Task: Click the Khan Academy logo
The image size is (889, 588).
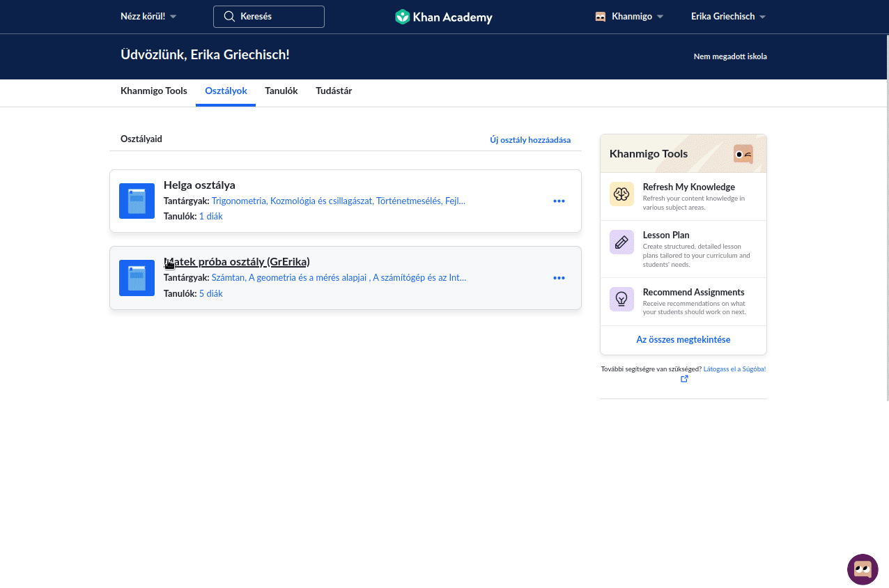Action: 443,17
